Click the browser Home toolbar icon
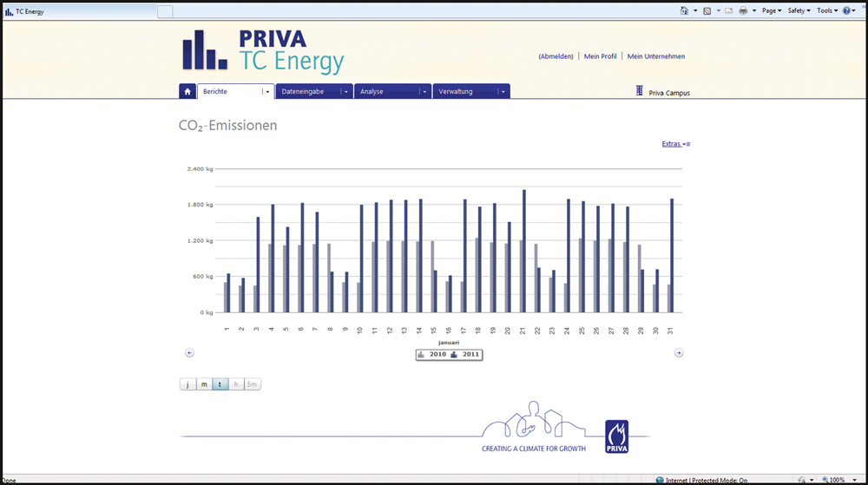Image resolution: width=868 pixels, height=485 pixels. (x=684, y=10)
